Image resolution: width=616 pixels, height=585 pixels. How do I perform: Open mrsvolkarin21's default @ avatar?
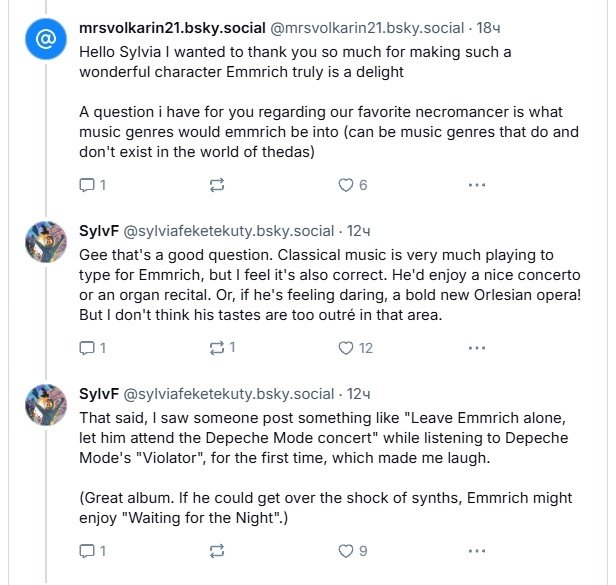45,39
